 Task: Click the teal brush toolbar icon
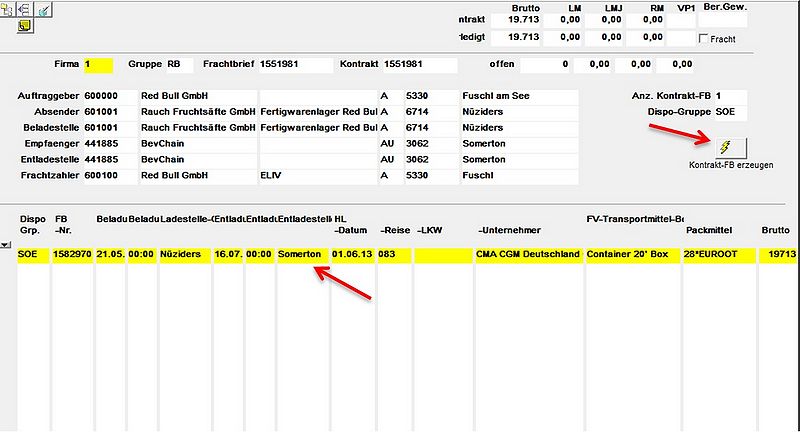[43, 10]
